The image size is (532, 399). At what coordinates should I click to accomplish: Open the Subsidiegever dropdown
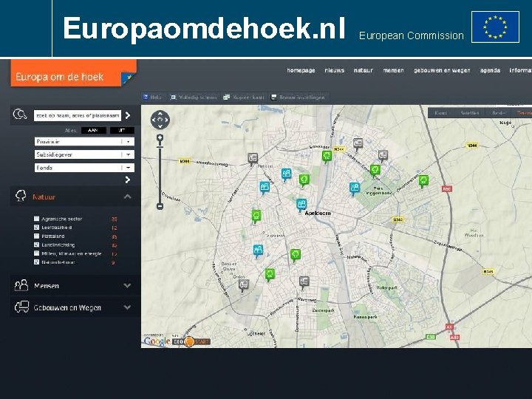(84, 154)
